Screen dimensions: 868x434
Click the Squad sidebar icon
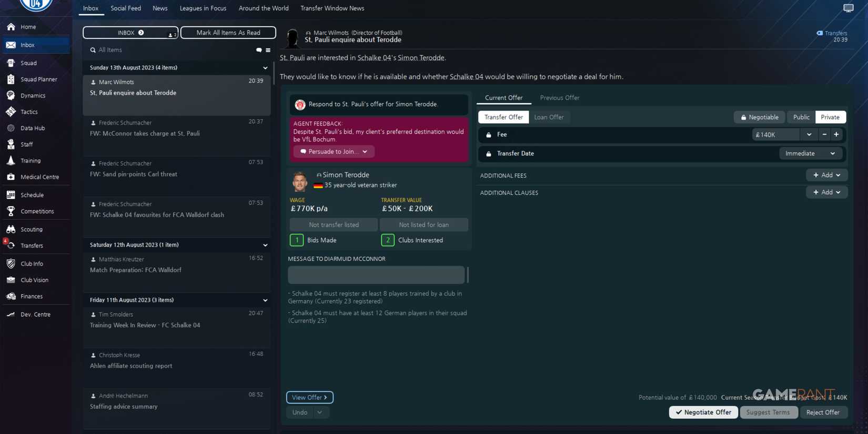pyautogui.click(x=11, y=63)
